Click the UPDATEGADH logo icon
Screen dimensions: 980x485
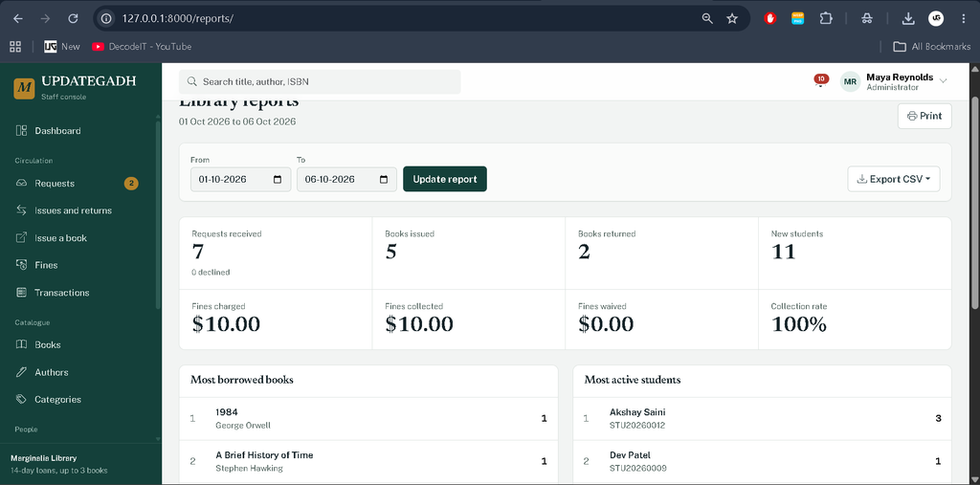[24, 88]
